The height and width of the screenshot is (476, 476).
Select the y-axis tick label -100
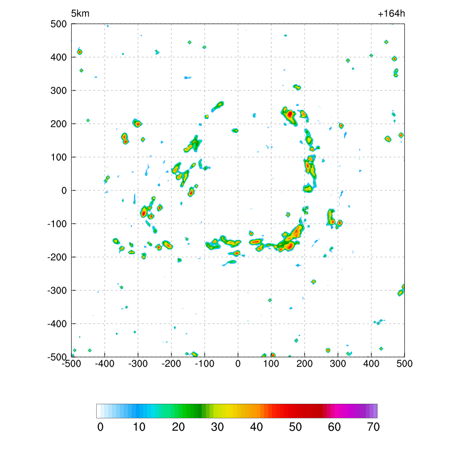pyautogui.click(x=57, y=224)
